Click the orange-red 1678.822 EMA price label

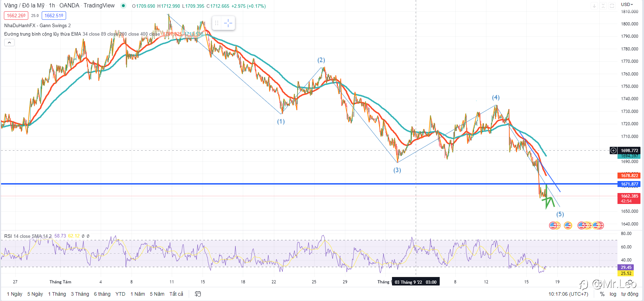coord(629,176)
